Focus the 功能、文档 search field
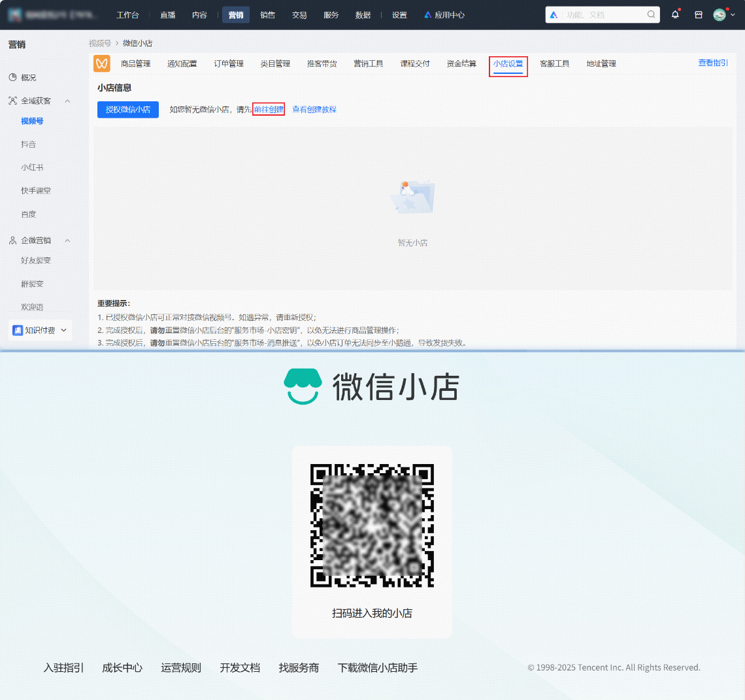The height and width of the screenshot is (700, 745). pyautogui.click(x=603, y=15)
